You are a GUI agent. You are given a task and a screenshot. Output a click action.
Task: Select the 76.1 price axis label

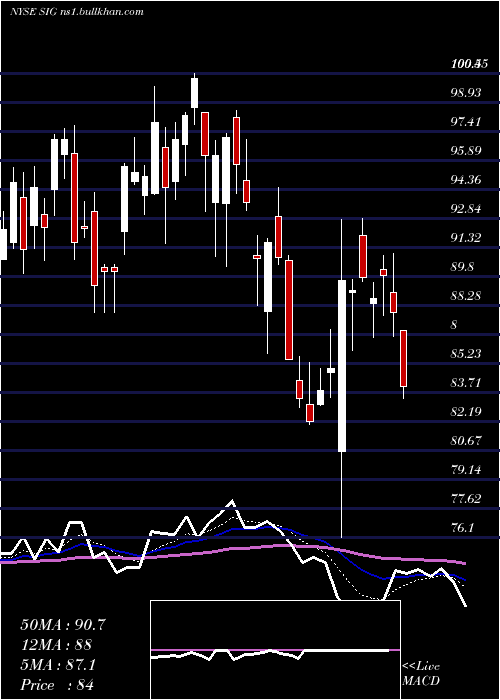coord(463,528)
